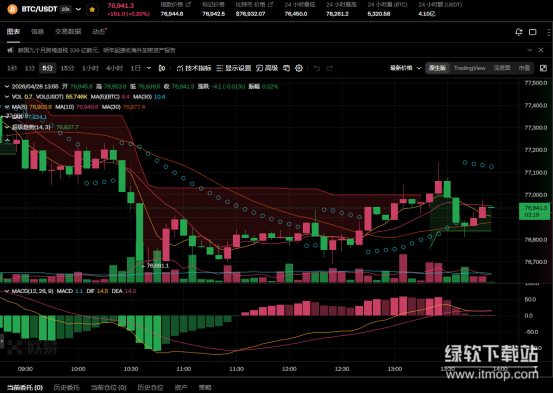Screen dimensions: 553x394
Task: Select the 4小时 timeframe
Action: [114, 68]
